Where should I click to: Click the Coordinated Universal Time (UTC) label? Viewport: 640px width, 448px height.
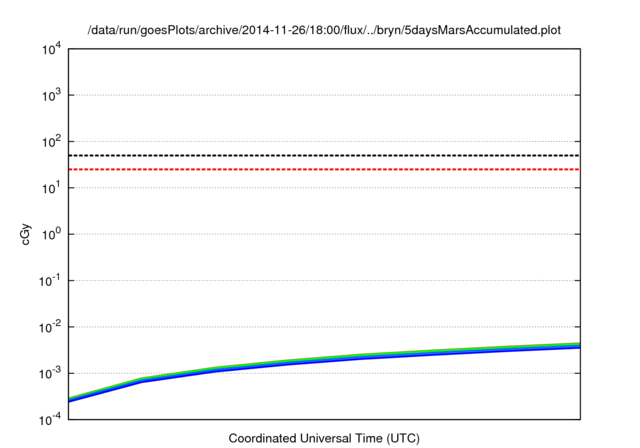(x=324, y=438)
